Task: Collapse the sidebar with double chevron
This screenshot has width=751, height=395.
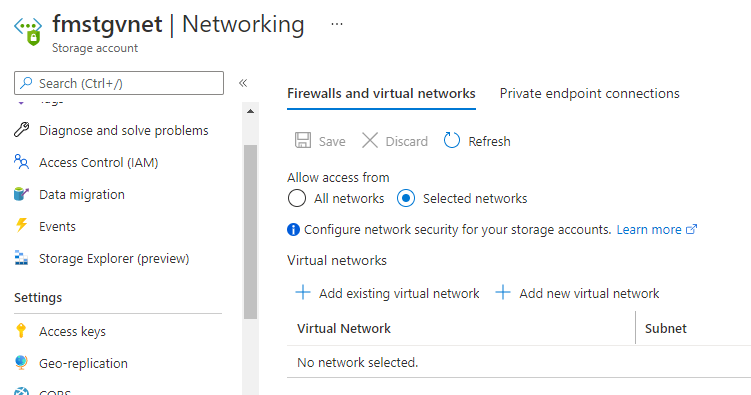Action: coord(243,83)
